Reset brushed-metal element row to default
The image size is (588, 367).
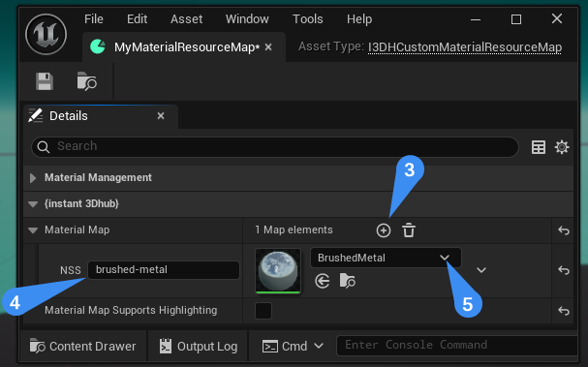(563, 270)
